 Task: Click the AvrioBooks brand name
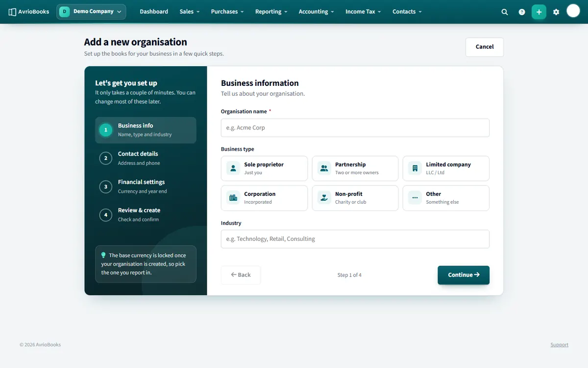click(34, 12)
